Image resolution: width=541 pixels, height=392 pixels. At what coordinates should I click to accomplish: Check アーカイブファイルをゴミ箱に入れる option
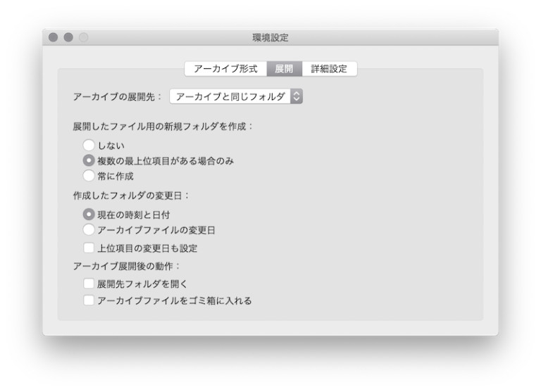coord(89,301)
